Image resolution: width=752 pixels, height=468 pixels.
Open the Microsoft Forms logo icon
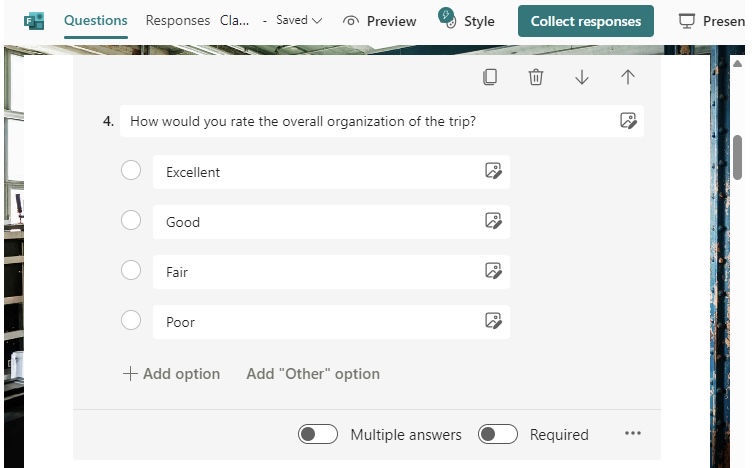pyautogui.click(x=34, y=21)
